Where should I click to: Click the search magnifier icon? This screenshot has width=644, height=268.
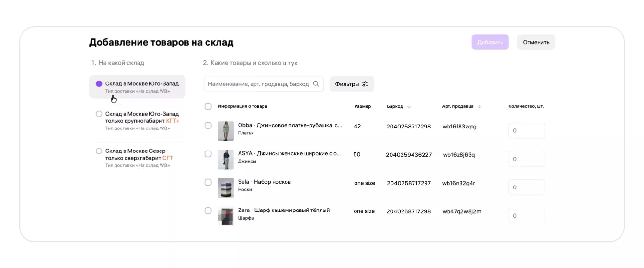[316, 84]
